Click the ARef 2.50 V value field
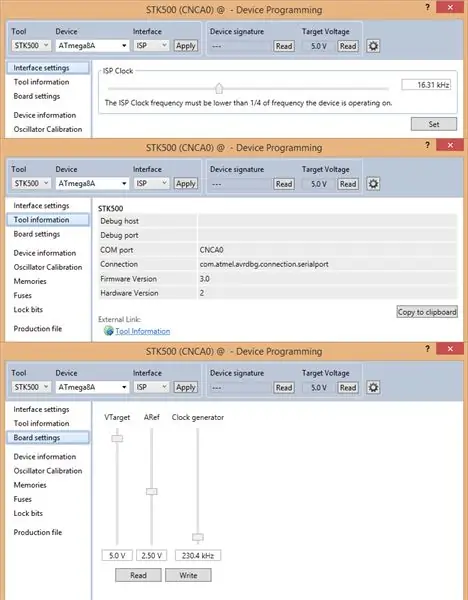Screen dimensions: 468x600 point(152,555)
